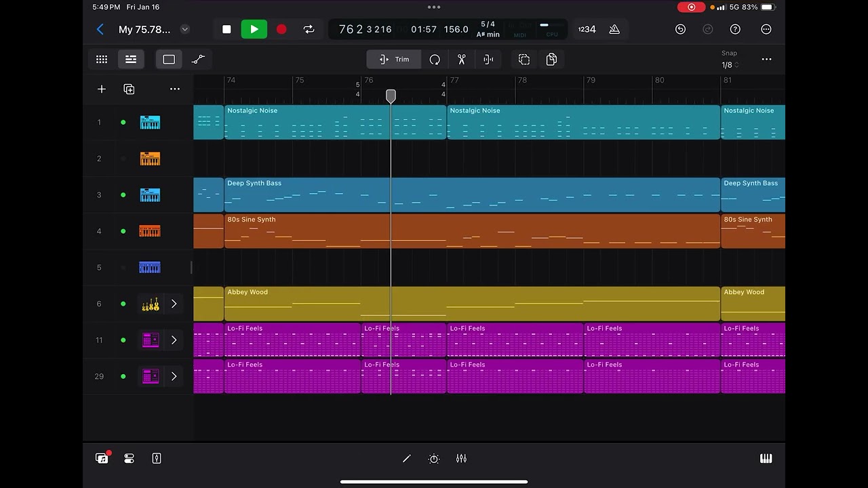Select the Scissors split tool
Viewport: 868px width, 488px height.
pos(462,60)
